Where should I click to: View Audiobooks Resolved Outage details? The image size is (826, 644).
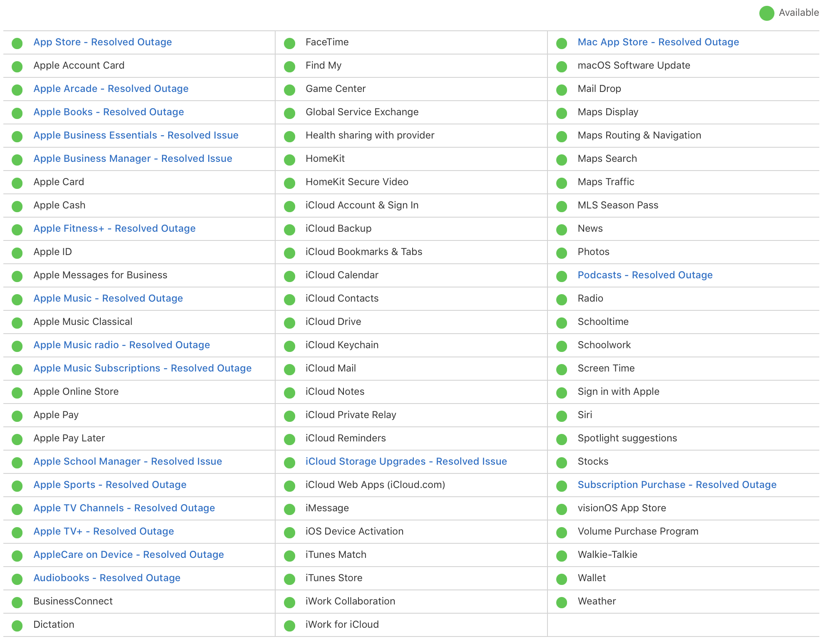(107, 578)
